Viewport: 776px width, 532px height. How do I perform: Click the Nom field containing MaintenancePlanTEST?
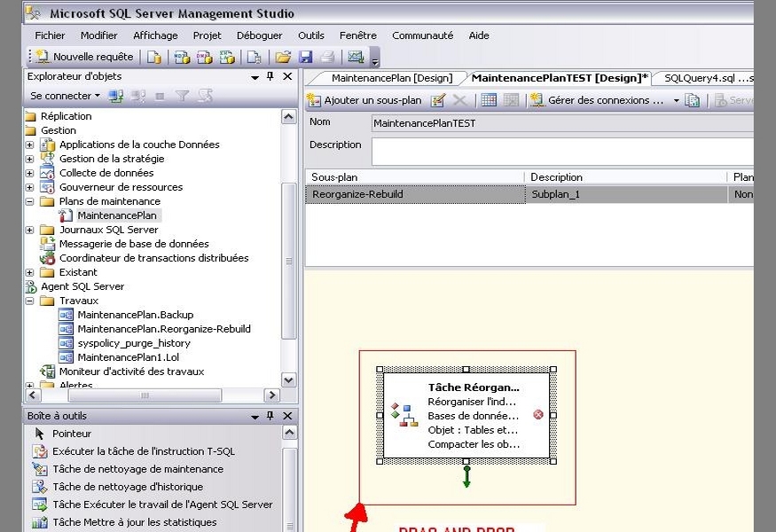point(562,123)
